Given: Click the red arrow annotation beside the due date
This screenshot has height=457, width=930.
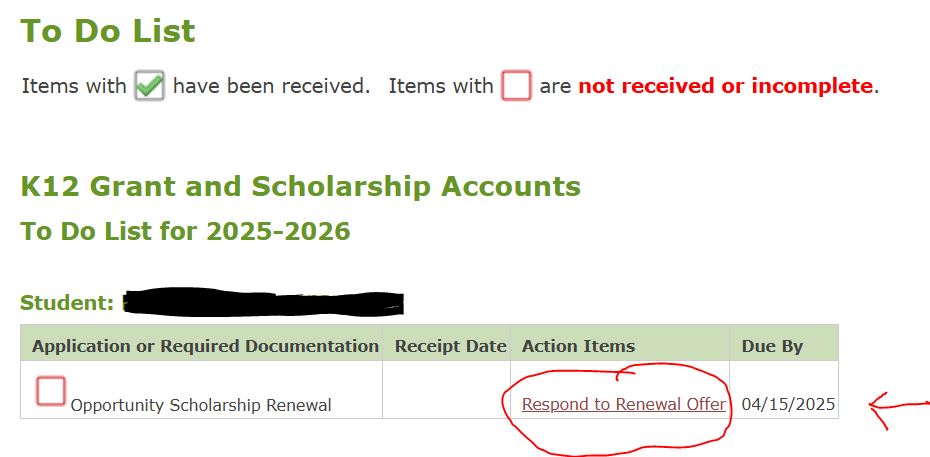Looking at the screenshot, I should tap(898, 406).
